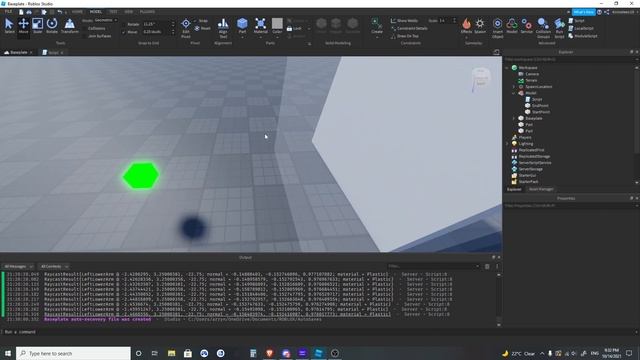Open the Part type dropdown arrow
640x360 pixels.
click(242, 38)
